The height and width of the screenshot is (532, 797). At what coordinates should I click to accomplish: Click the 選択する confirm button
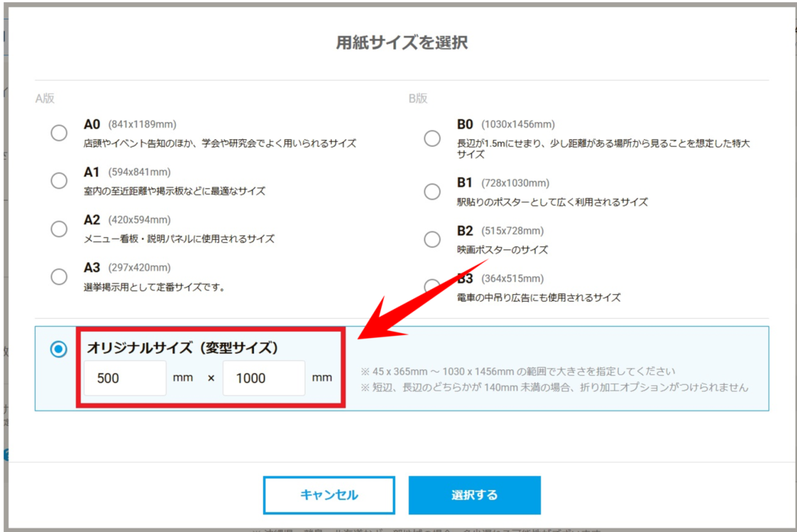[474, 495]
